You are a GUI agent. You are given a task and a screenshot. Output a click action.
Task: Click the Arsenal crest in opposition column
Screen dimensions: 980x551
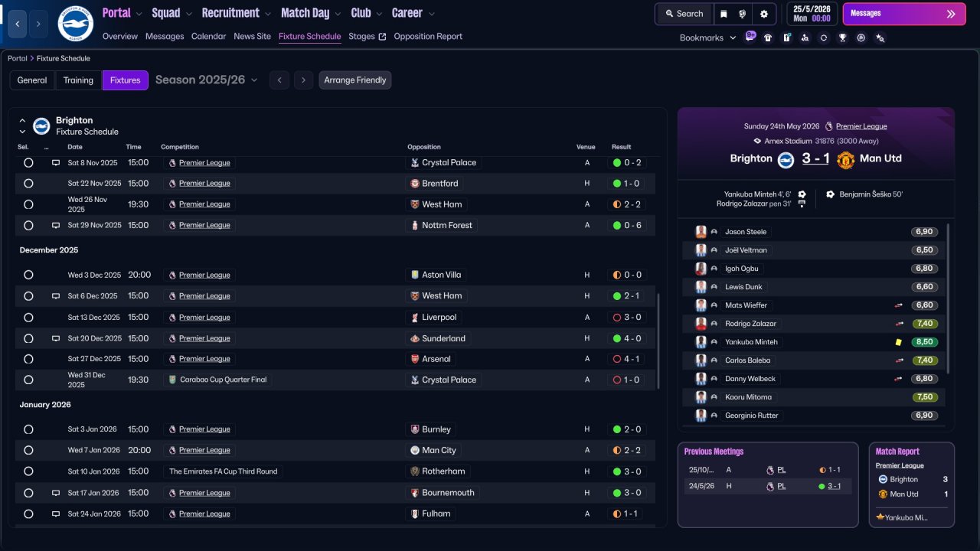(x=415, y=359)
